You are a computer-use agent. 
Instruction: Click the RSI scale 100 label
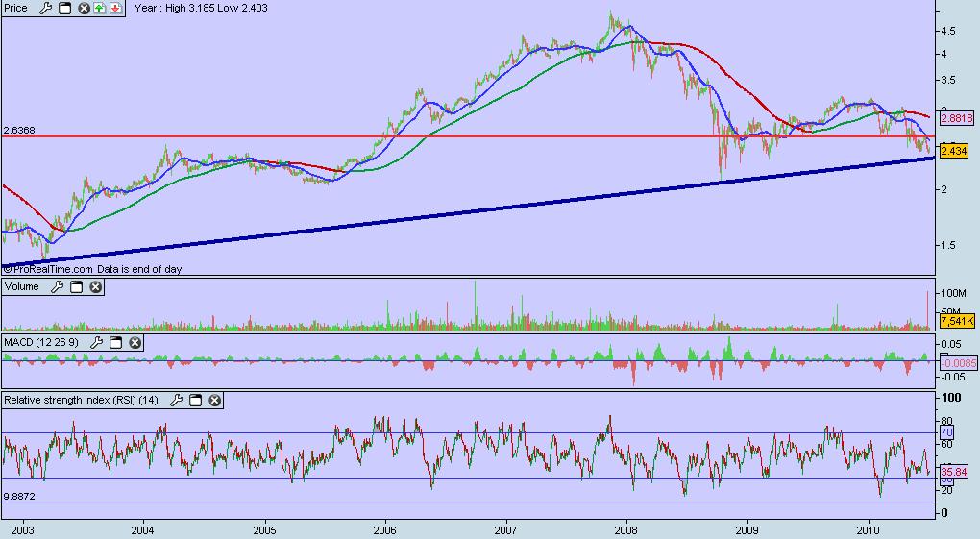951,398
